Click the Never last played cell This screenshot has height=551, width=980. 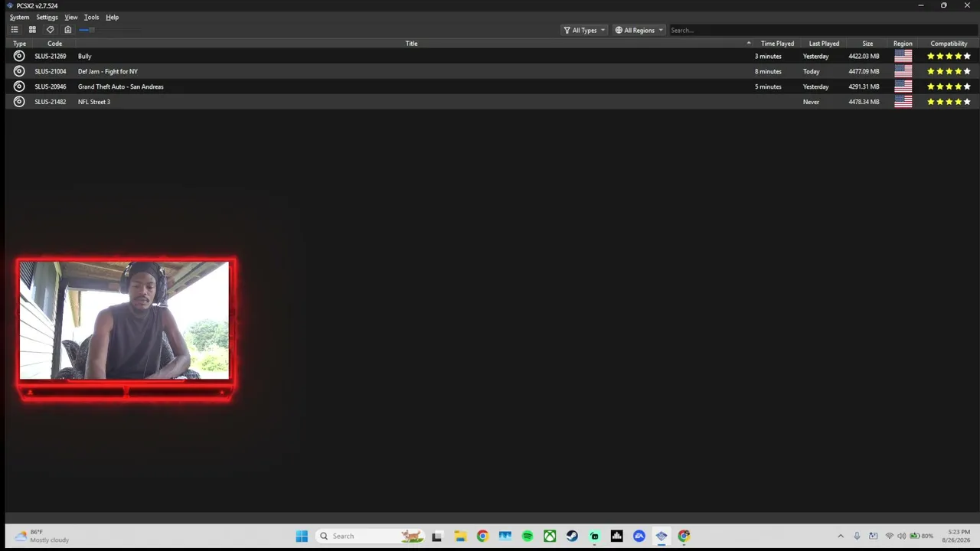point(811,102)
